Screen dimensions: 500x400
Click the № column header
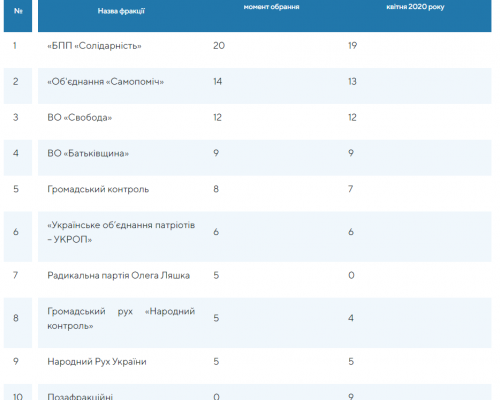pyautogui.click(x=18, y=11)
